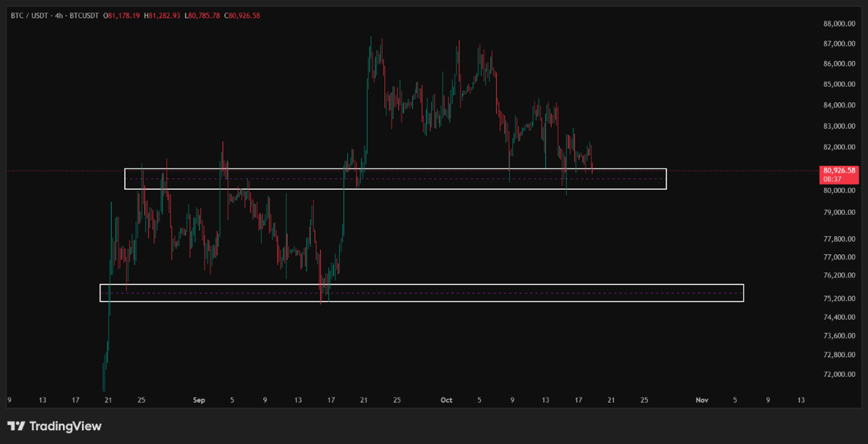Viewport: 868px width, 444px height.
Task: Click the 72,800.00 price axis label
Action: 839,355
